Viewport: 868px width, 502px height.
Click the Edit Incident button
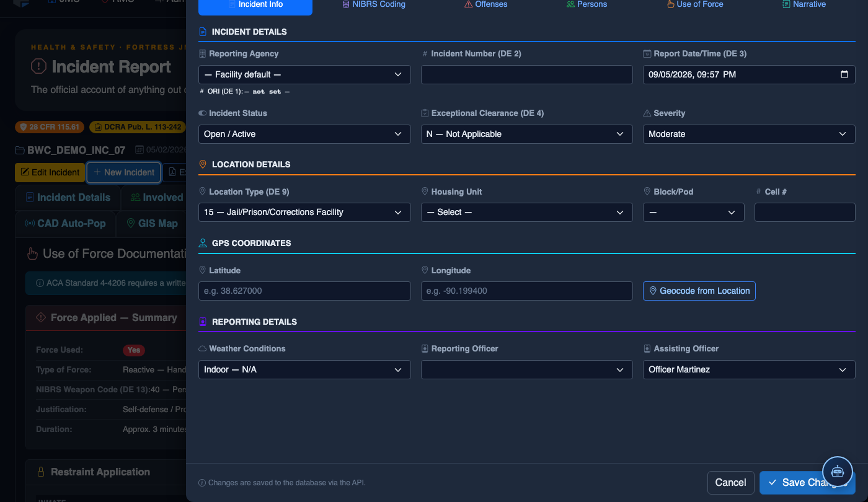tap(50, 172)
